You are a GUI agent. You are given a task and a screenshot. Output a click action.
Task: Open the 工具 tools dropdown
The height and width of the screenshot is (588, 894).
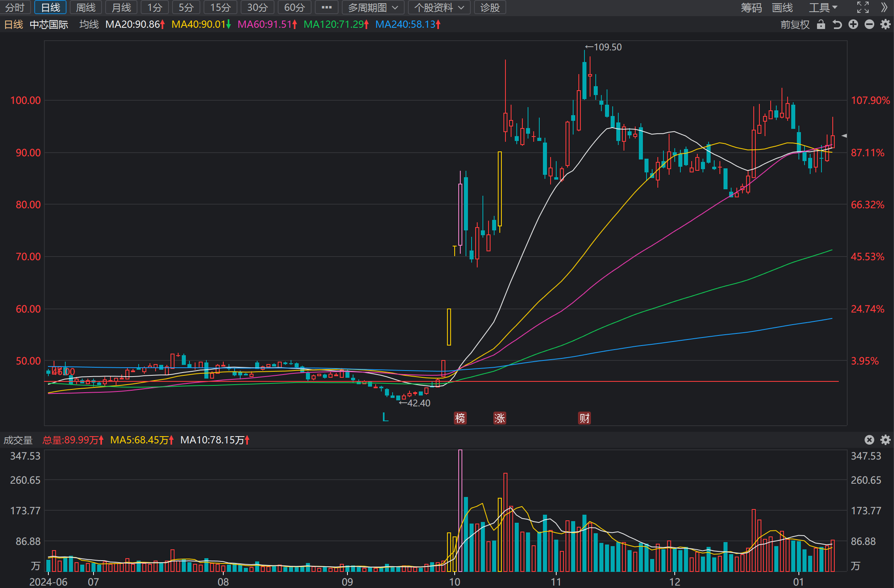click(823, 7)
